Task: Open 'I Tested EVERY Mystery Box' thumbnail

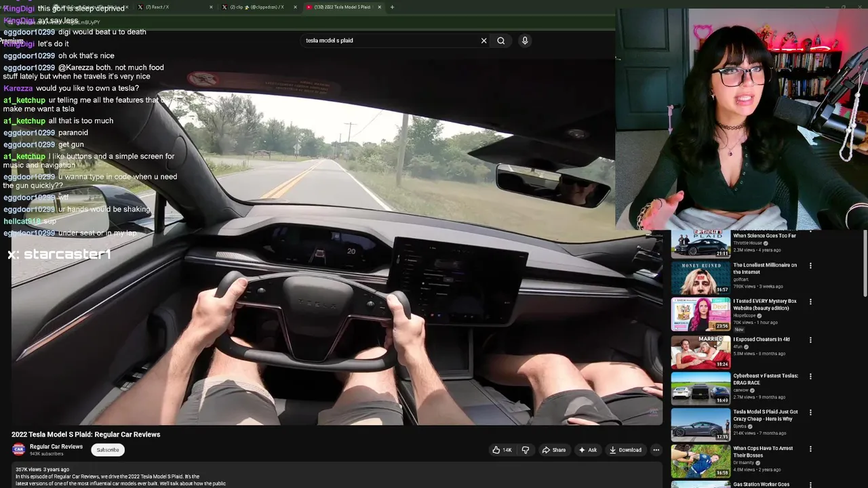Action: click(701, 314)
